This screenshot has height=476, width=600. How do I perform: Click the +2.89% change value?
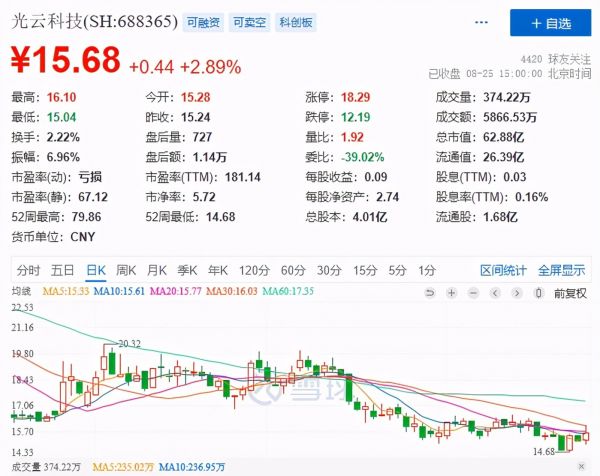pyautogui.click(x=210, y=67)
